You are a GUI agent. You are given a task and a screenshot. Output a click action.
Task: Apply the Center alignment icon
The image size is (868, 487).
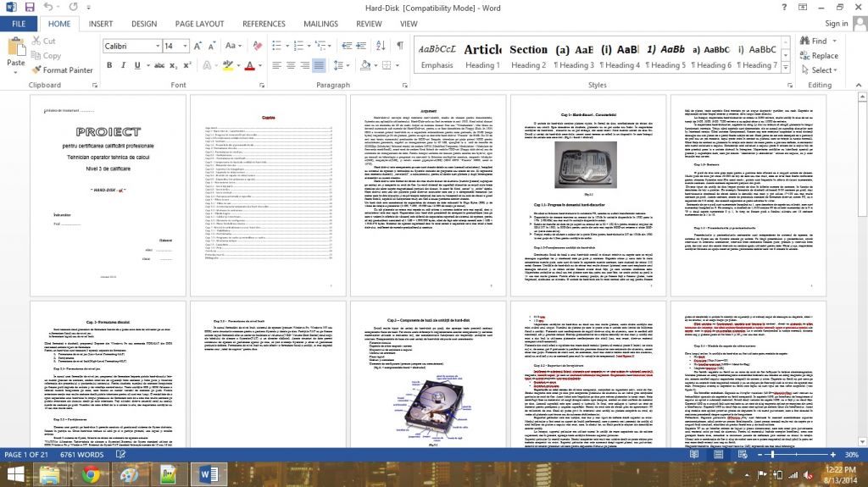(x=288, y=65)
